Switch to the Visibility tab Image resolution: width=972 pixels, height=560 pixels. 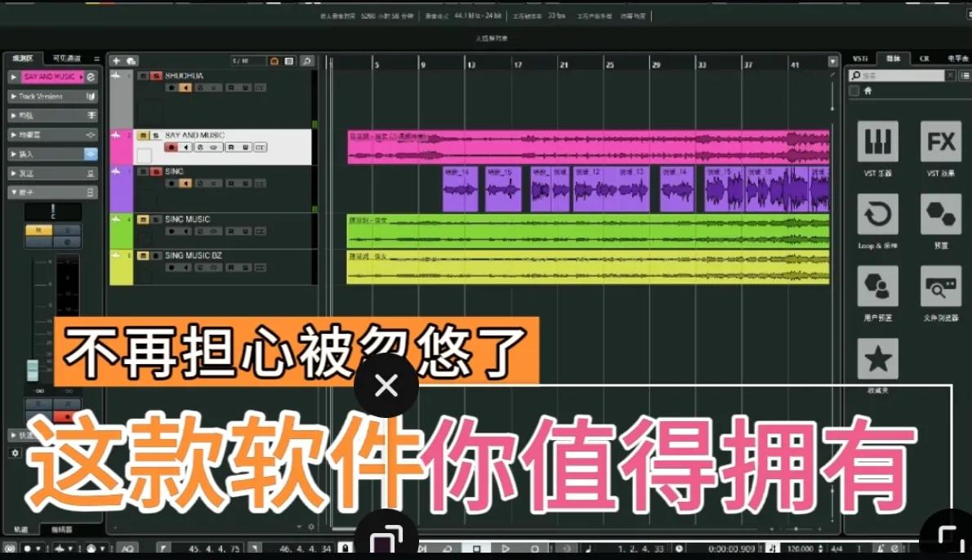tap(66, 58)
